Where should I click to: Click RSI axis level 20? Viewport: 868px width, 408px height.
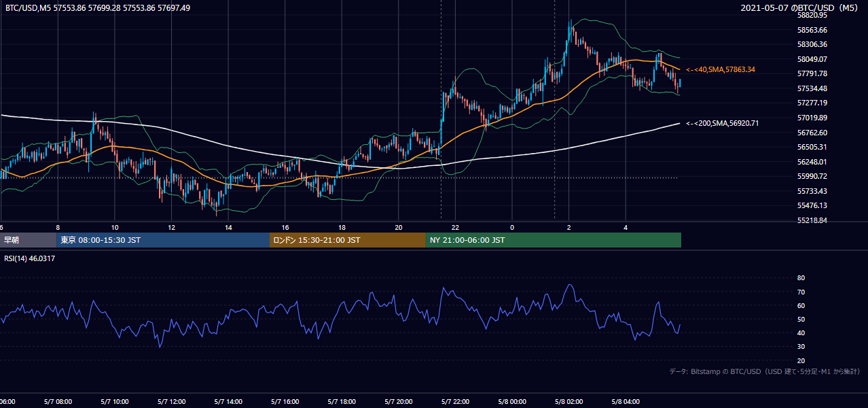coord(801,360)
